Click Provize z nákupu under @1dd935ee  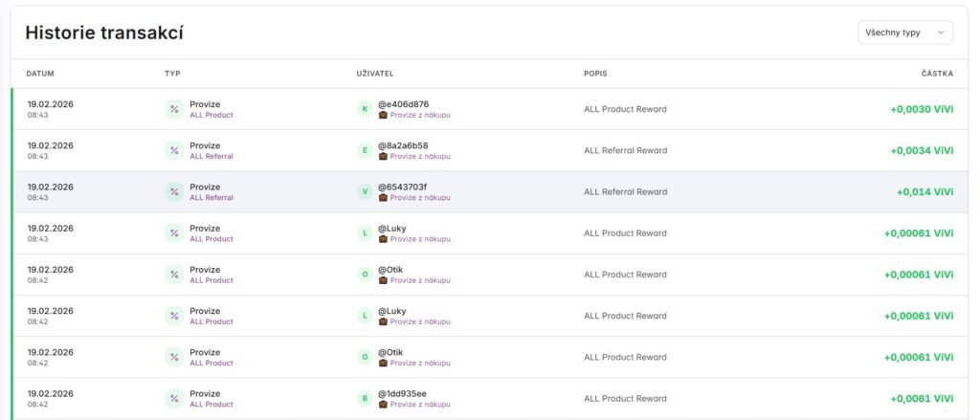(420, 405)
